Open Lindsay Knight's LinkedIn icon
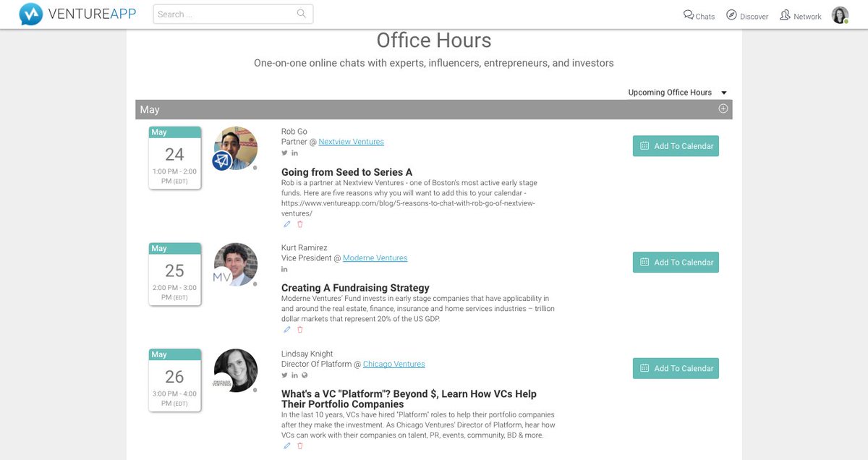Viewport: 868px width, 460px height. pos(295,375)
